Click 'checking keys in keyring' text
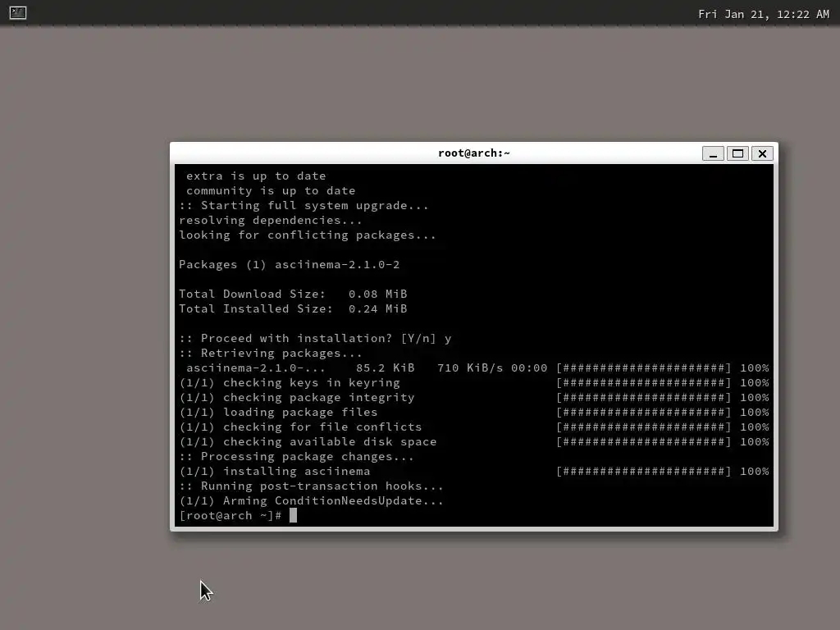The image size is (840, 630). point(311,382)
